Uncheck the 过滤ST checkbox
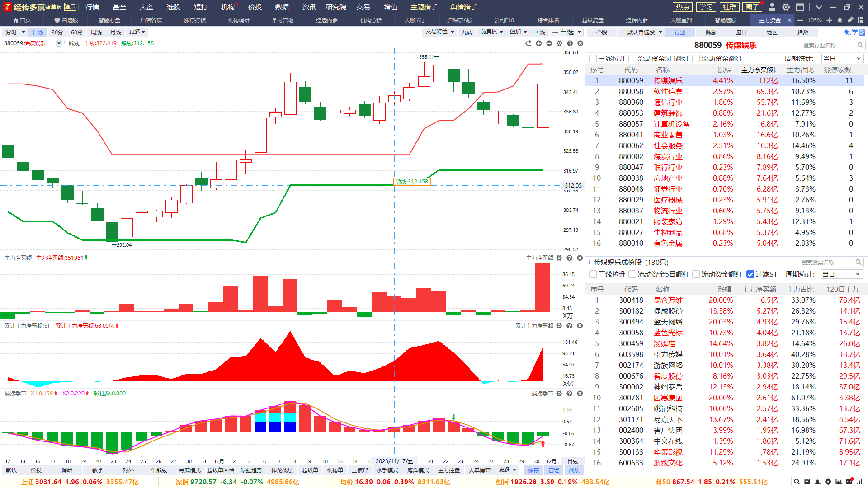 [750, 274]
